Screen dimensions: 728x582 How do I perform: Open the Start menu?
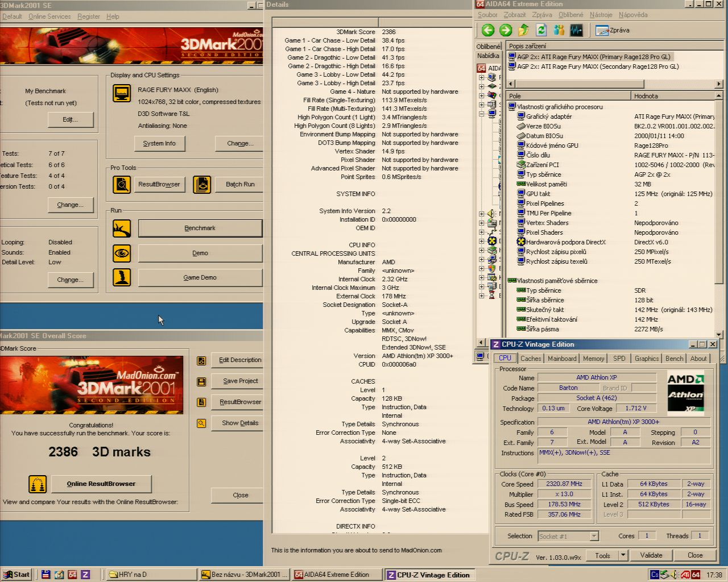point(16,575)
